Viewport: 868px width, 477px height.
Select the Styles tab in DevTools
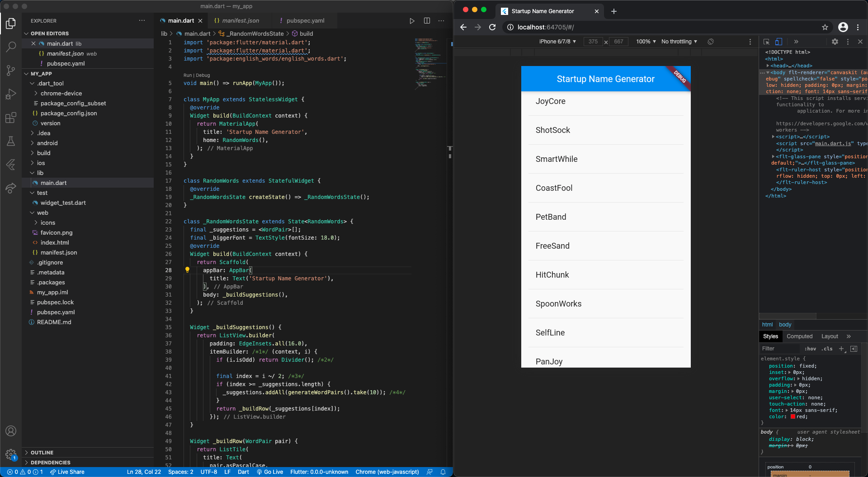(x=770, y=336)
